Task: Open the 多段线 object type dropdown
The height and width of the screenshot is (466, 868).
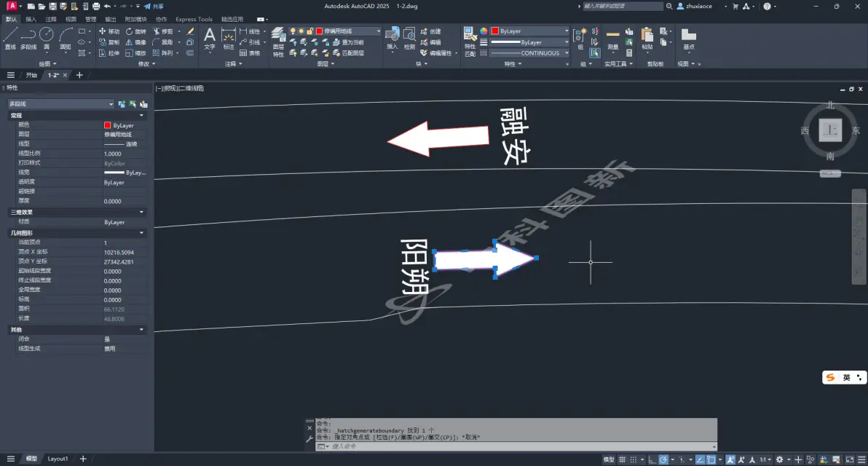Action: click(61, 104)
